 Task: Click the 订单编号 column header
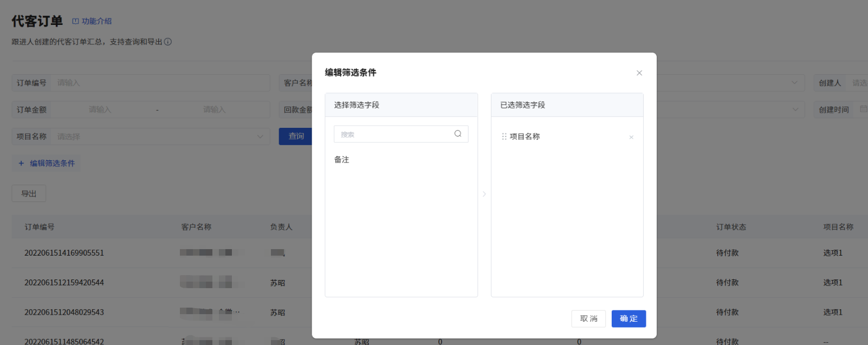[x=40, y=227]
